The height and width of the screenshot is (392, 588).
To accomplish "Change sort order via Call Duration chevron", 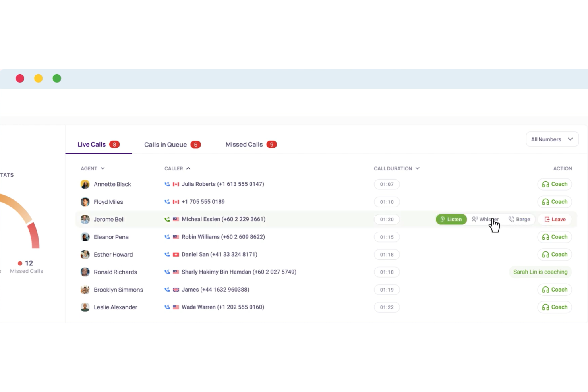I will 417,168.
